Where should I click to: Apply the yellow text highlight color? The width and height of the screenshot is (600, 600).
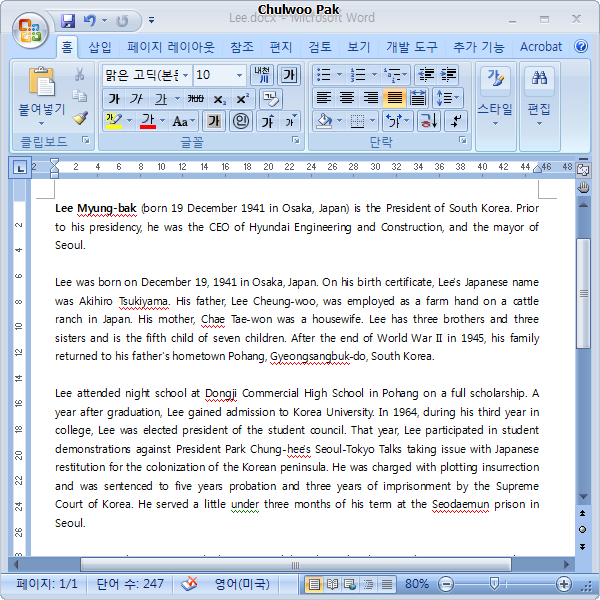click(x=114, y=121)
